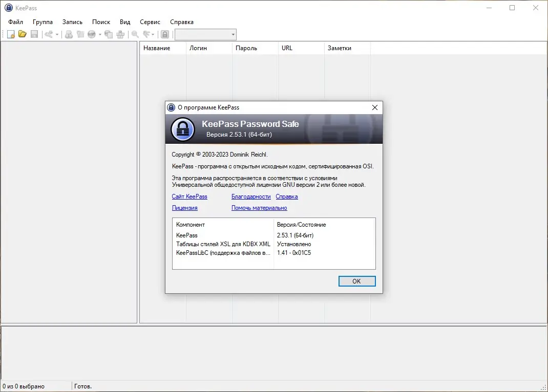Click the Add entry key icon

point(49,34)
